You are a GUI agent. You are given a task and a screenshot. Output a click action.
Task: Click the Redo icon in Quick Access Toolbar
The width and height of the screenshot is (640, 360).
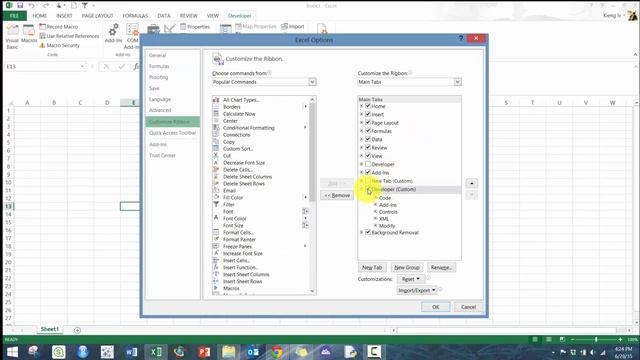45,5
